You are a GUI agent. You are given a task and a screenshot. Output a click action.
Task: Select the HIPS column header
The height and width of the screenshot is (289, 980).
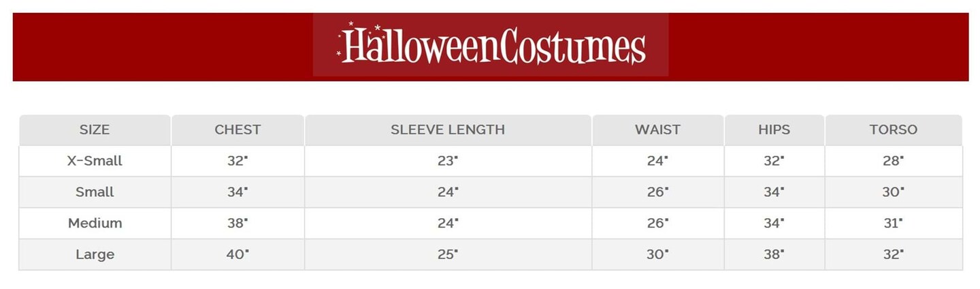774,130
